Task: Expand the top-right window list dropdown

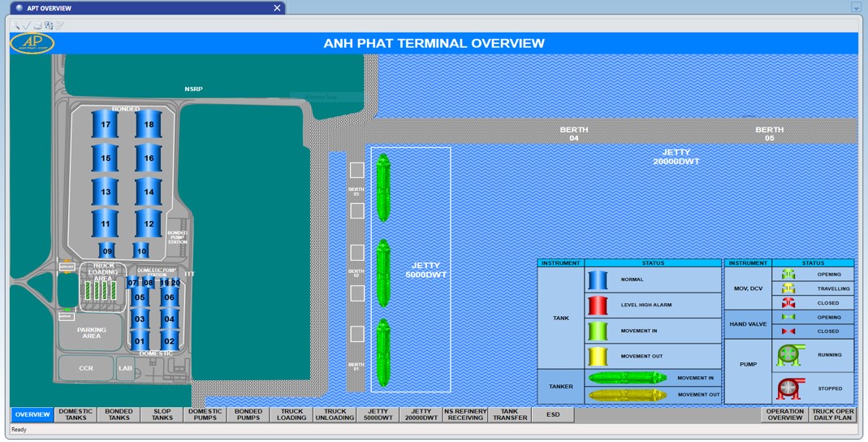Action: point(856,8)
